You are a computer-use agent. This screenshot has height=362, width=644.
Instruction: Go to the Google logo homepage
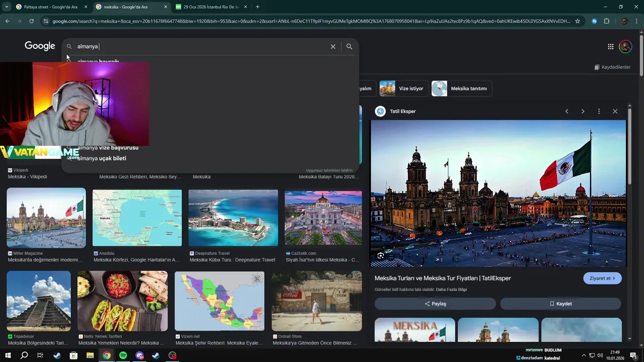[x=40, y=46]
